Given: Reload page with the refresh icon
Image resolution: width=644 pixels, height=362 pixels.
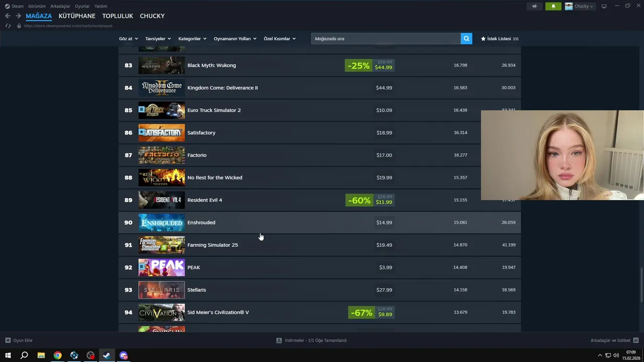Looking at the screenshot, I should pos(8,26).
